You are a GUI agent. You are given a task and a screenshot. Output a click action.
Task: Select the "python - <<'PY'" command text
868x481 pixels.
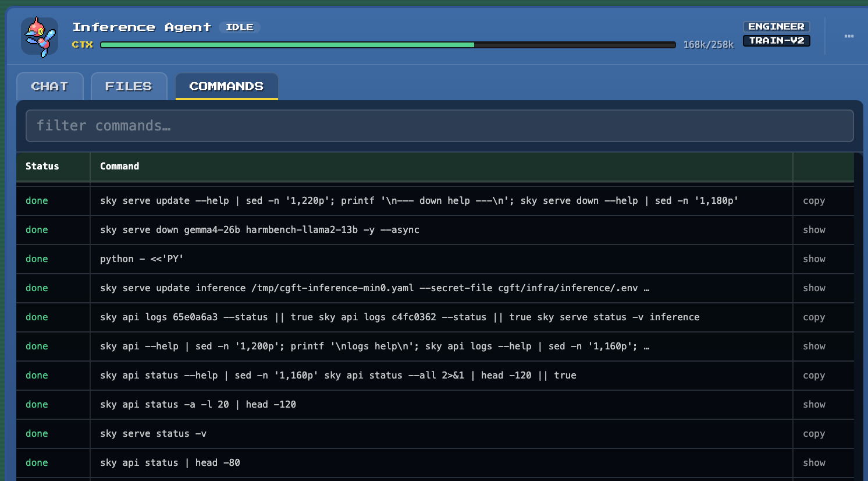pos(141,259)
